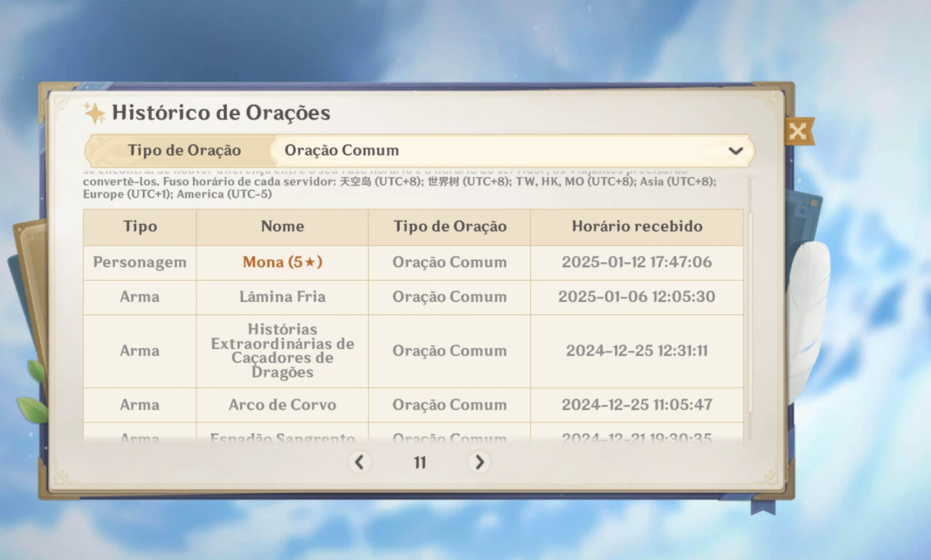Close the wish history window
The image size is (931, 560).
(x=798, y=132)
